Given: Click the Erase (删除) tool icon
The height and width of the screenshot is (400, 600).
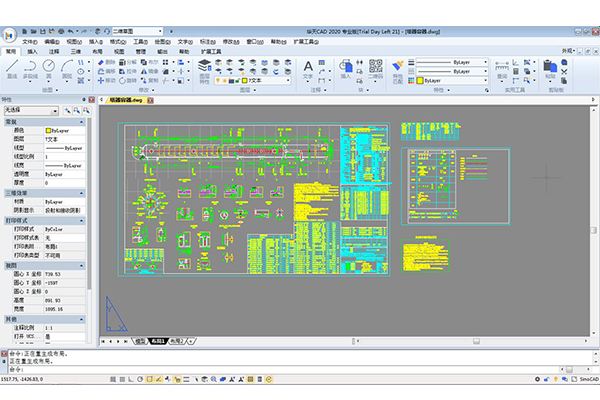Looking at the screenshot, I should pos(101,62).
